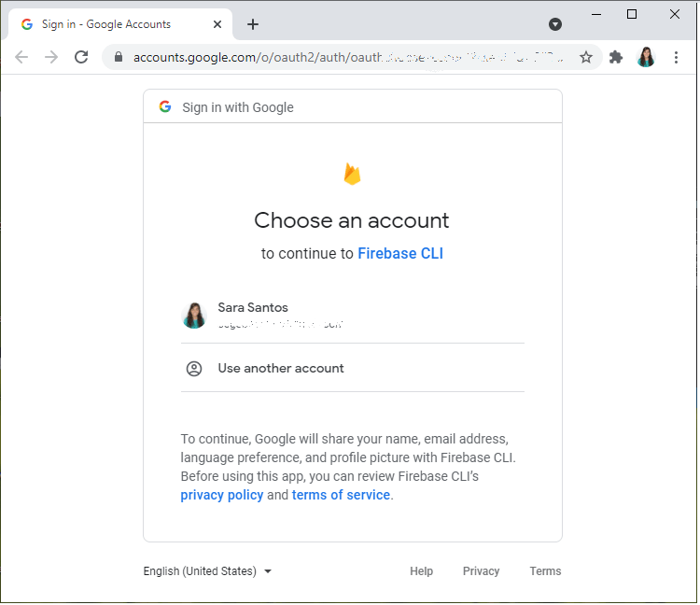Click the address bar URL field
700x605 pixels.
345,57
